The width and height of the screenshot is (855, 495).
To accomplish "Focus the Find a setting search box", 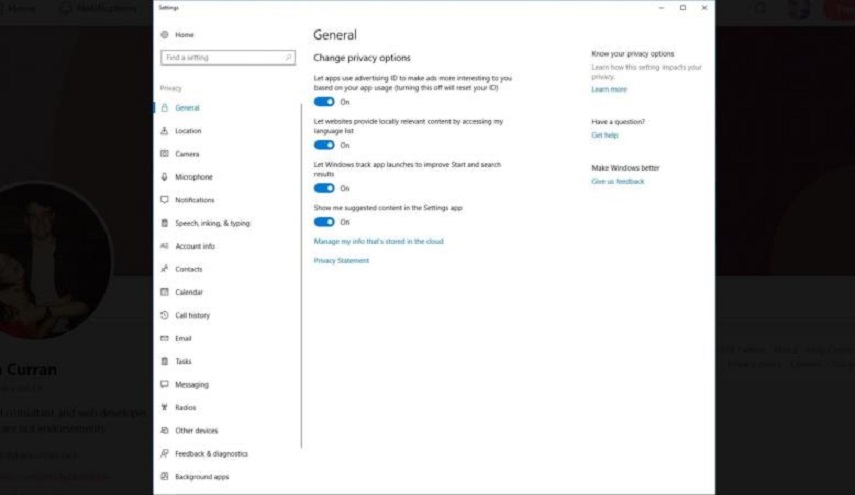I will (x=222, y=58).
